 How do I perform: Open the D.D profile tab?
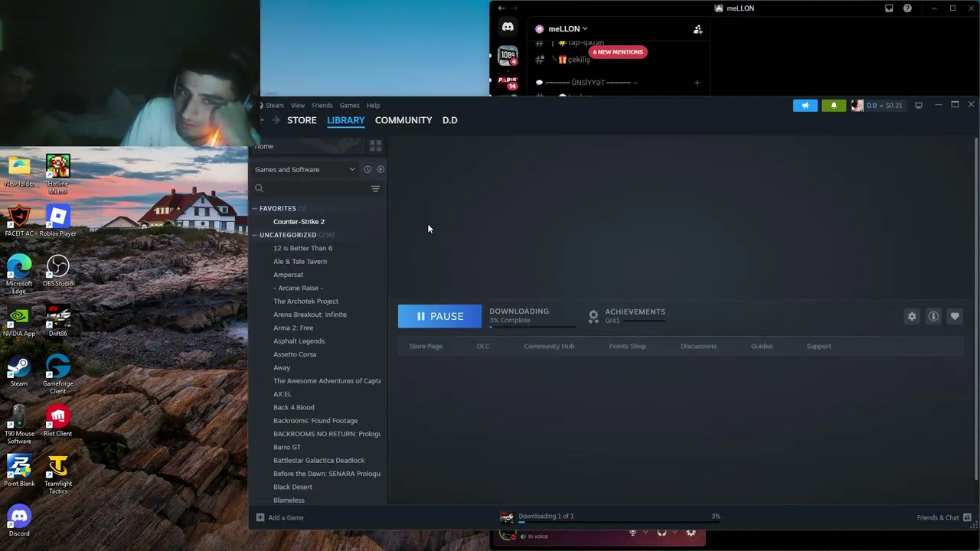450,120
